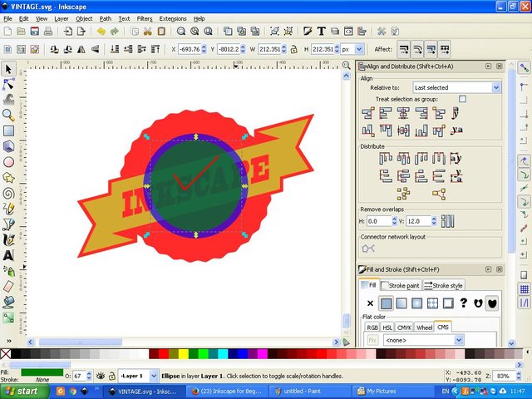Screen dimensions: 532x399
Task: Toggle the width-height lock ratio
Action: [293, 50]
